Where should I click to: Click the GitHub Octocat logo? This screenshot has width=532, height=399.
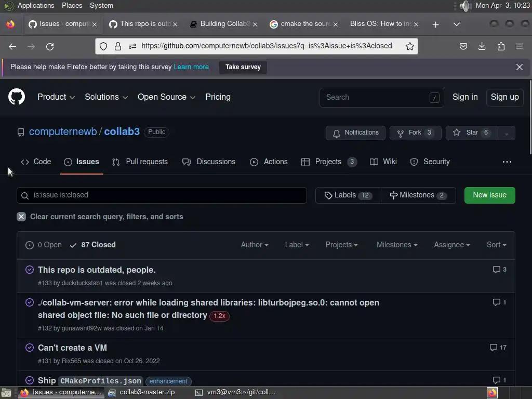tap(17, 97)
